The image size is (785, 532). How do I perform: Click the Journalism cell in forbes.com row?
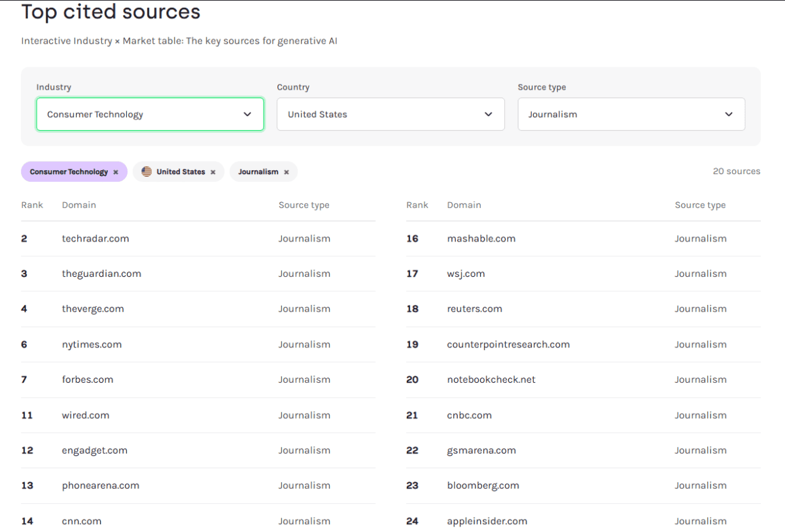tap(304, 380)
